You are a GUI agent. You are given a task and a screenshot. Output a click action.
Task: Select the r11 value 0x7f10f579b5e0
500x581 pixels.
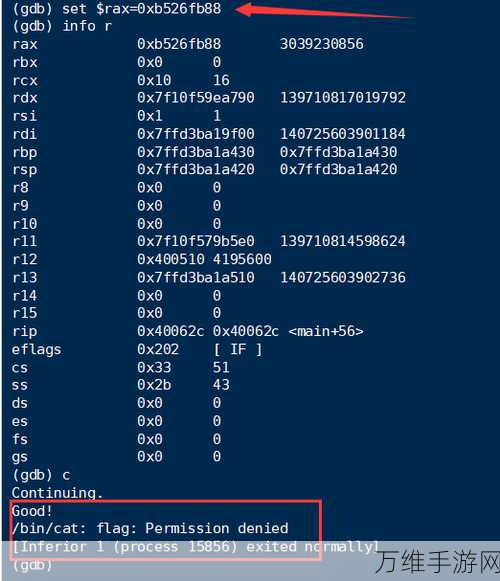pos(196,242)
